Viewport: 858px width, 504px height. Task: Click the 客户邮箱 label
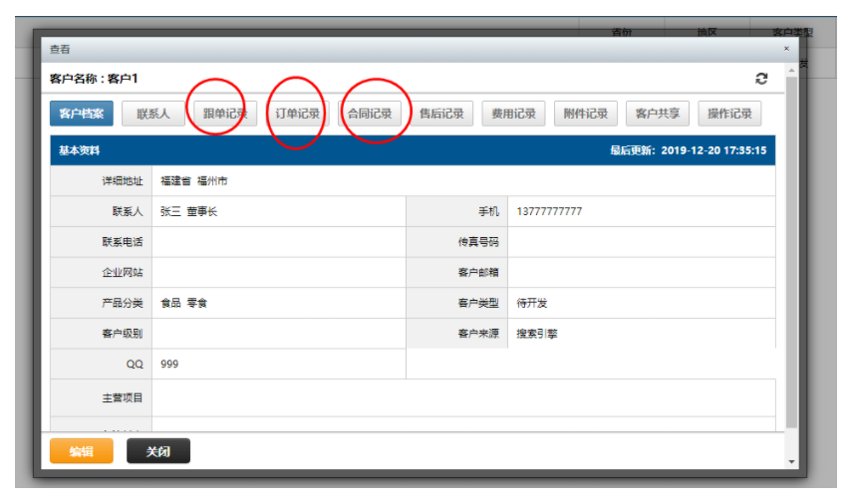478,272
